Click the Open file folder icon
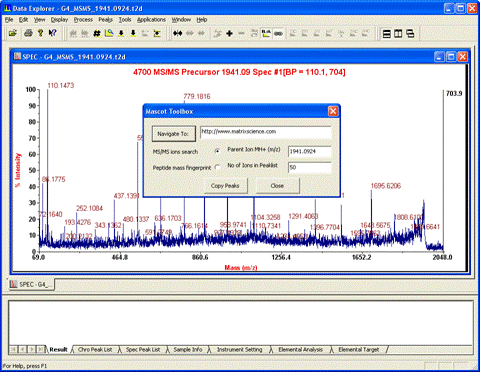 (13, 33)
